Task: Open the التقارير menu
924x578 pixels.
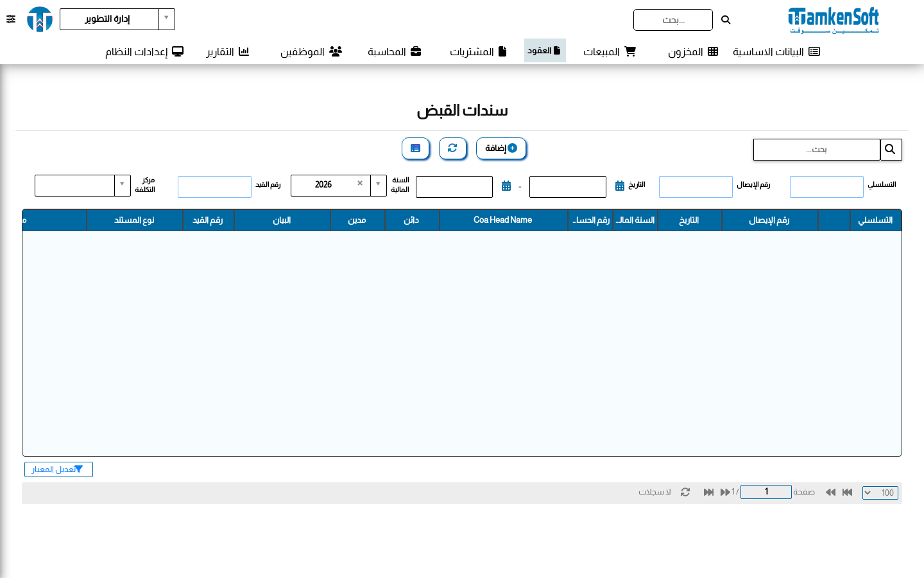Action: pos(228,51)
